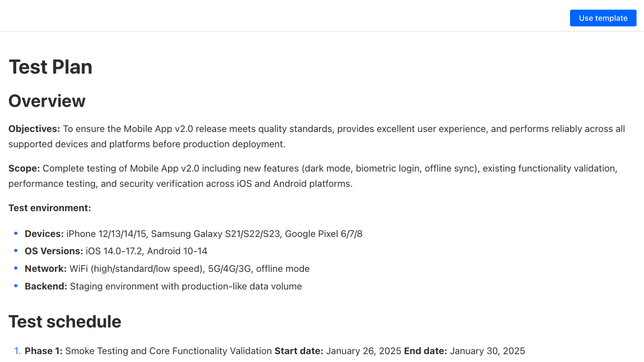Click the Test Plan main title
Image resolution: width=644 pixels, height=362 pixels.
pyautogui.click(x=50, y=67)
